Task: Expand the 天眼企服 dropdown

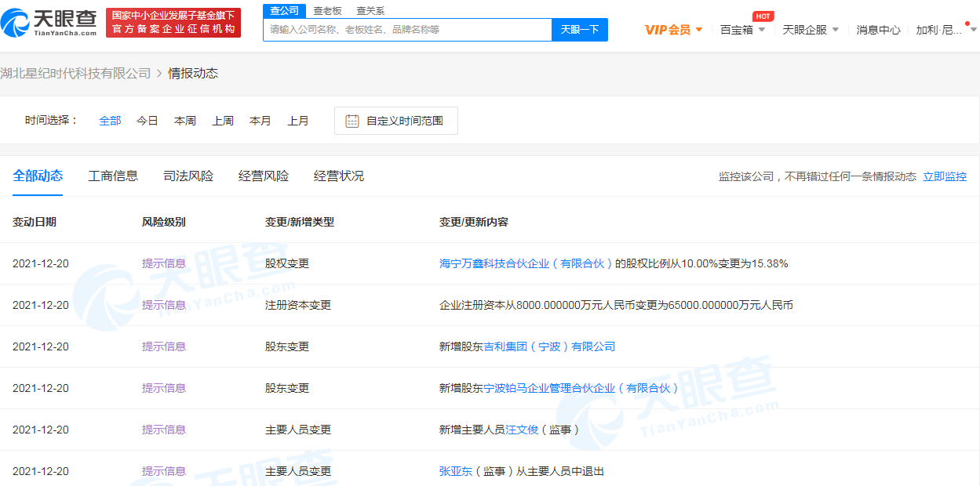Action: [836, 30]
